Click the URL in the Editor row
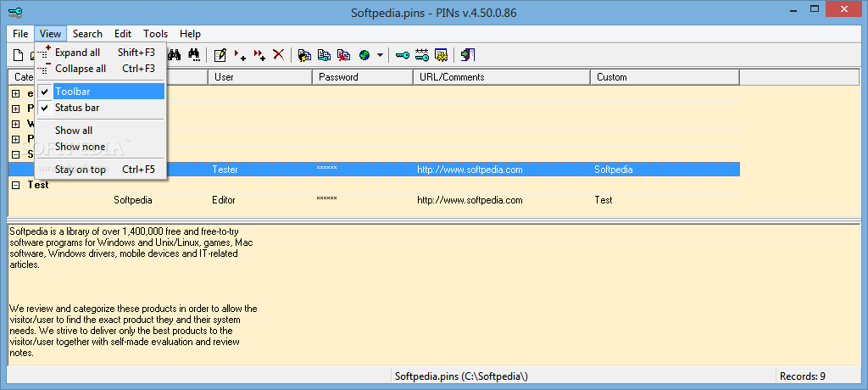Image resolution: width=868 pixels, height=390 pixels. click(470, 200)
